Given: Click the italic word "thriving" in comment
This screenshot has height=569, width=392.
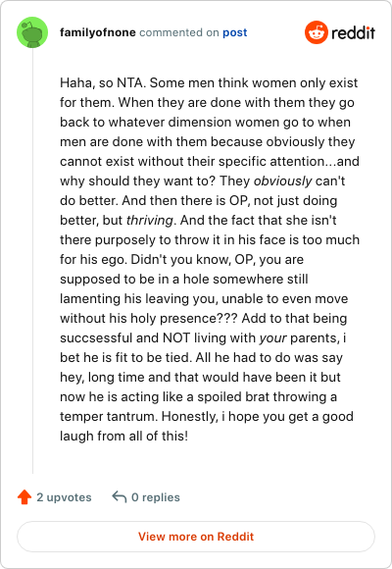Looking at the screenshot, I should tap(149, 220).
